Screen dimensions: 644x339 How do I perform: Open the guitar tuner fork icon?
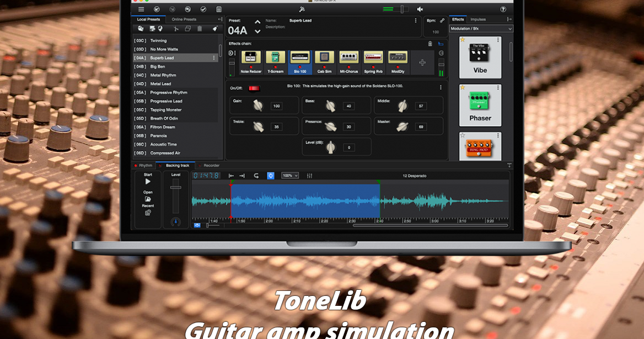(x=302, y=9)
